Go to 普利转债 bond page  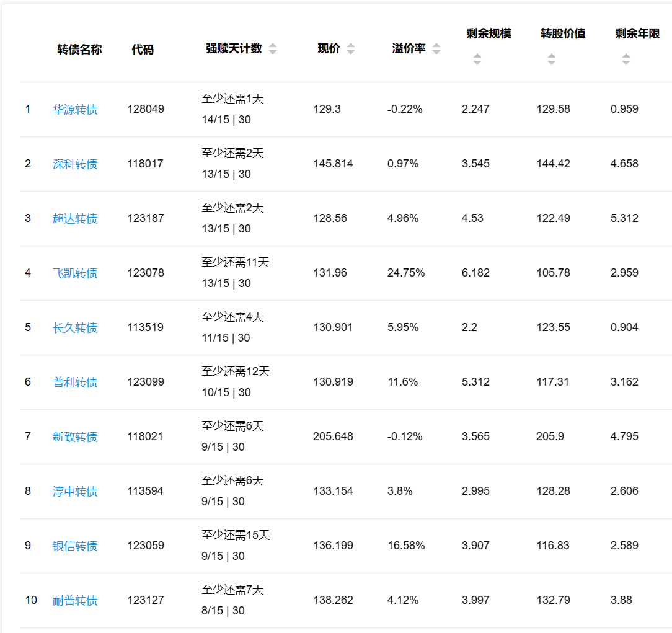point(75,383)
